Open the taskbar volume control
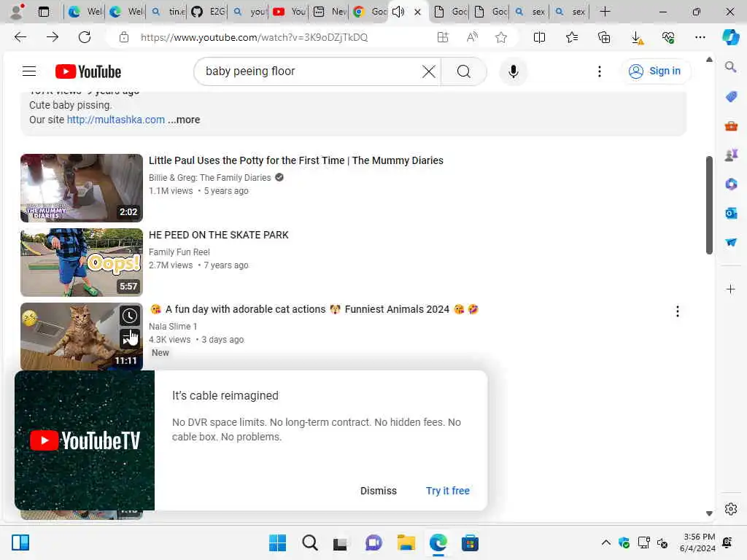The image size is (747, 560). 662,542
